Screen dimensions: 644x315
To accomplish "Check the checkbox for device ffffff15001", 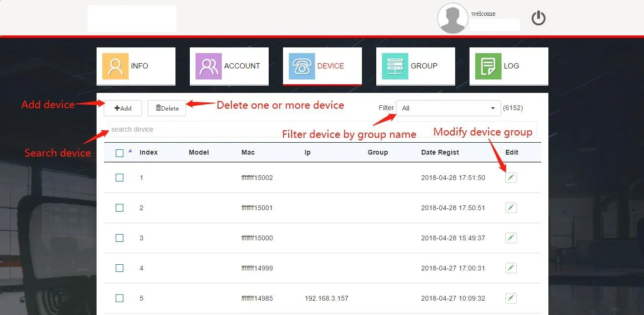I will [x=119, y=207].
